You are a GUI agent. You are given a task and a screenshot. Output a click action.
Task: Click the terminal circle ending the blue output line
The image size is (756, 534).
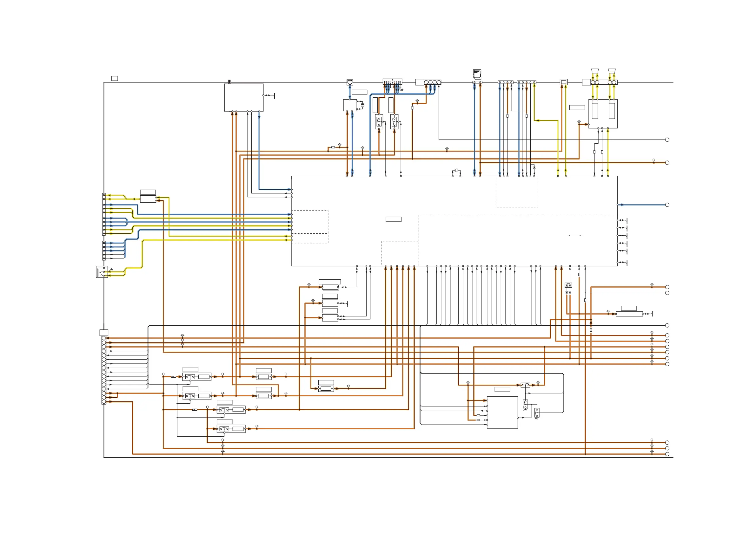[667, 205]
